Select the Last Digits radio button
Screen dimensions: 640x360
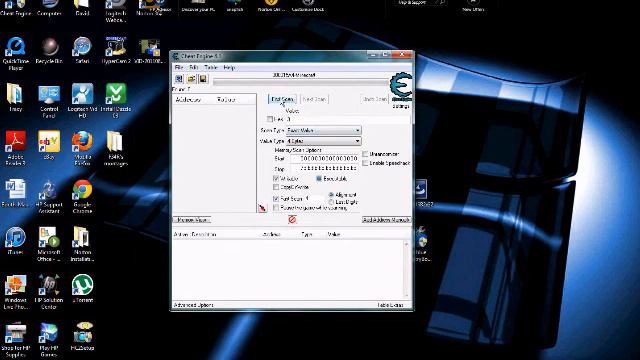coord(331,202)
